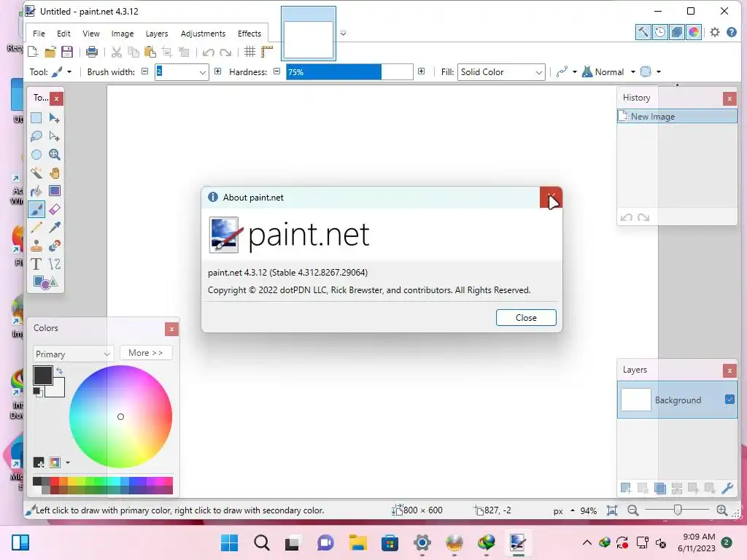Open the Fill style dropdown

tap(501, 72)
